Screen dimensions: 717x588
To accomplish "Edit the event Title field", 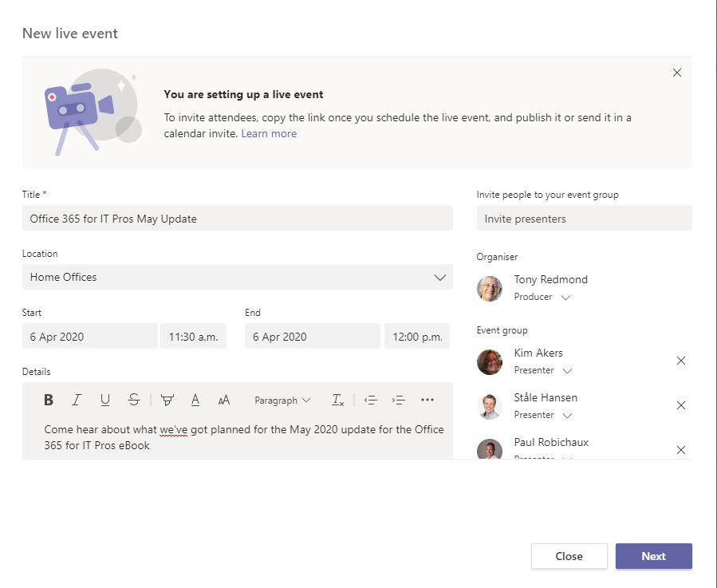I will coord(238,219).
